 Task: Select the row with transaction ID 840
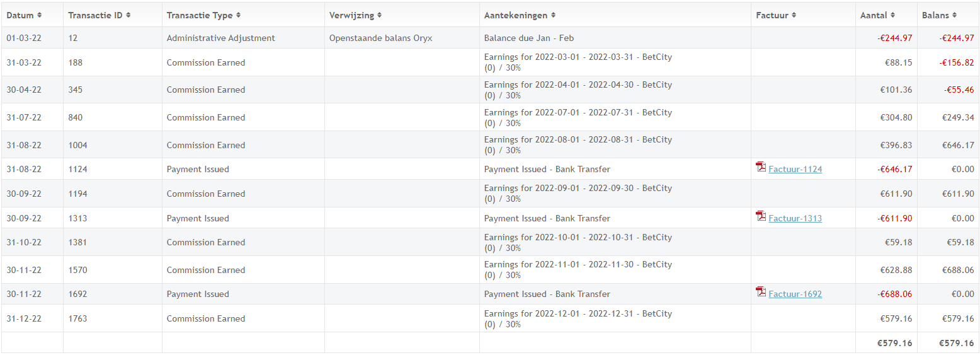click(490, 117)
